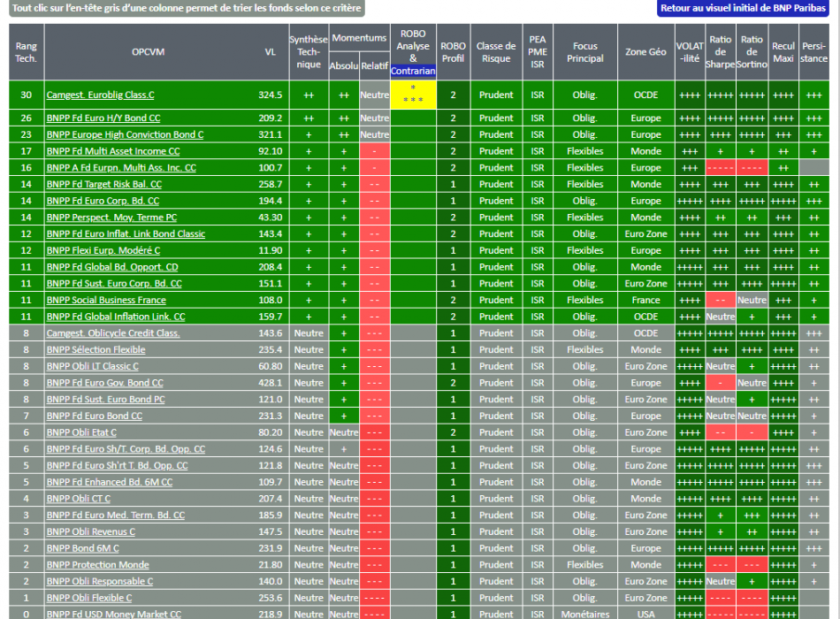Open the BNPP Fd Target Risk Bal. CC link
840x619 pixels.
[104, 184]
